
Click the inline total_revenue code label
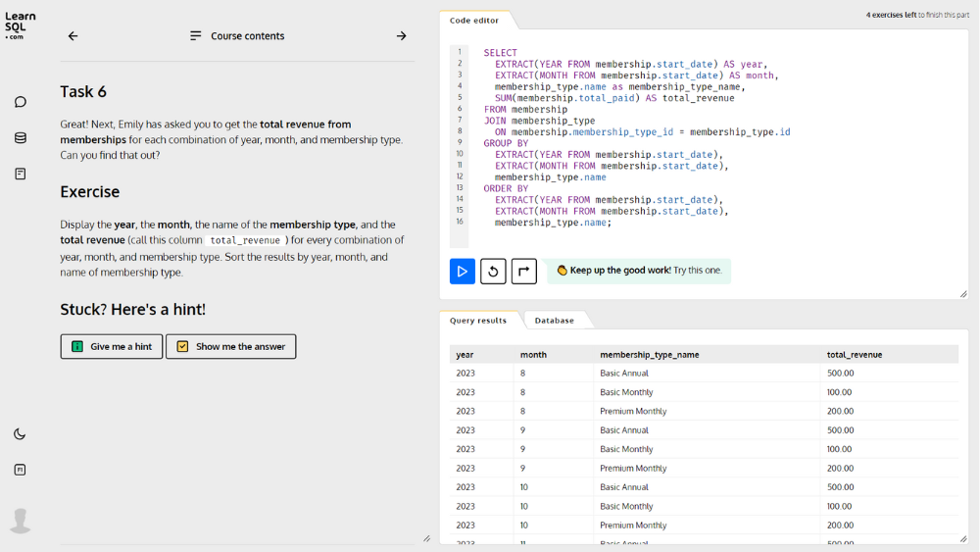coord(245,240)
